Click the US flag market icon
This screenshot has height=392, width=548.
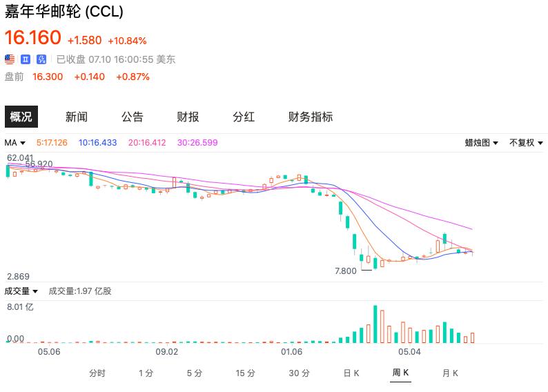pyautogui.click(x=10, y=59)
